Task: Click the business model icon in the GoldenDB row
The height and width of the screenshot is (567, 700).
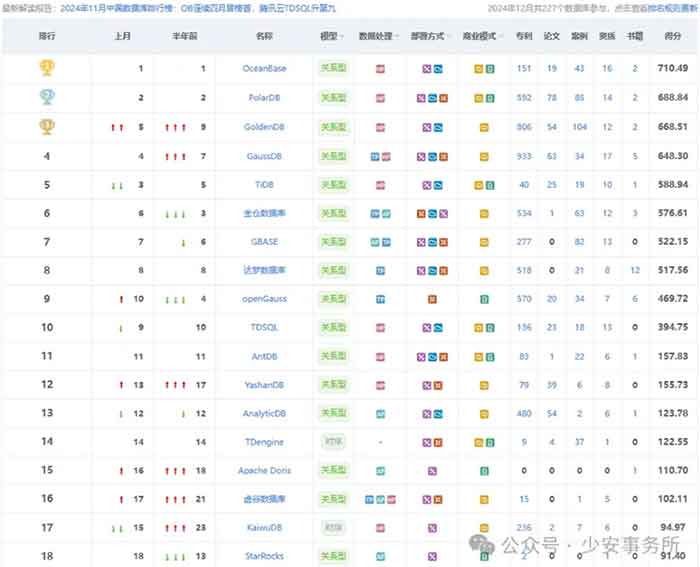Action: [483, 127]
